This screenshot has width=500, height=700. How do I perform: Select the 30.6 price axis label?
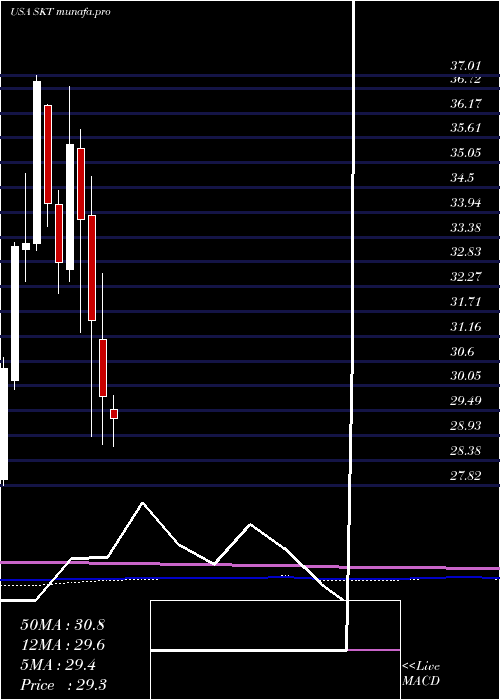462,352
